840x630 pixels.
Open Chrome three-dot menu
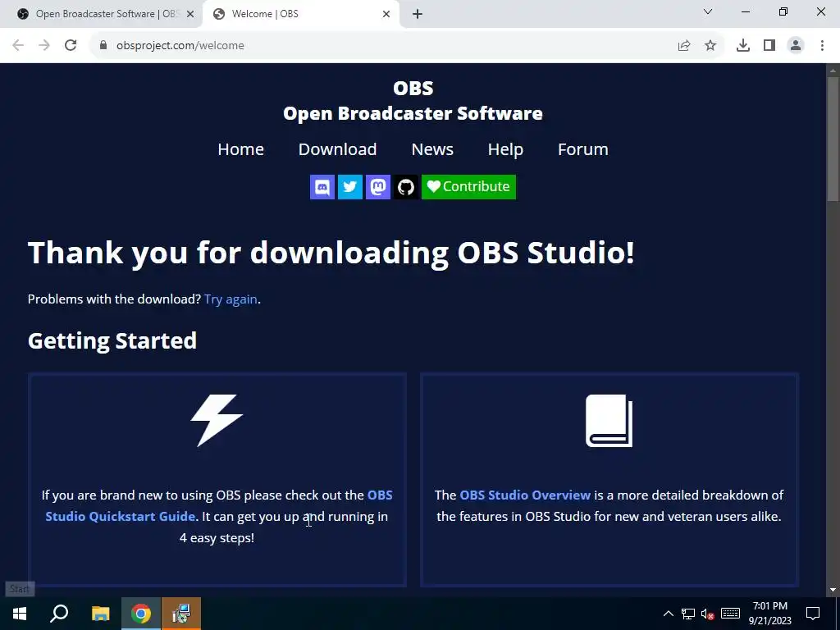pyautogui.click(x=822, y=46)
